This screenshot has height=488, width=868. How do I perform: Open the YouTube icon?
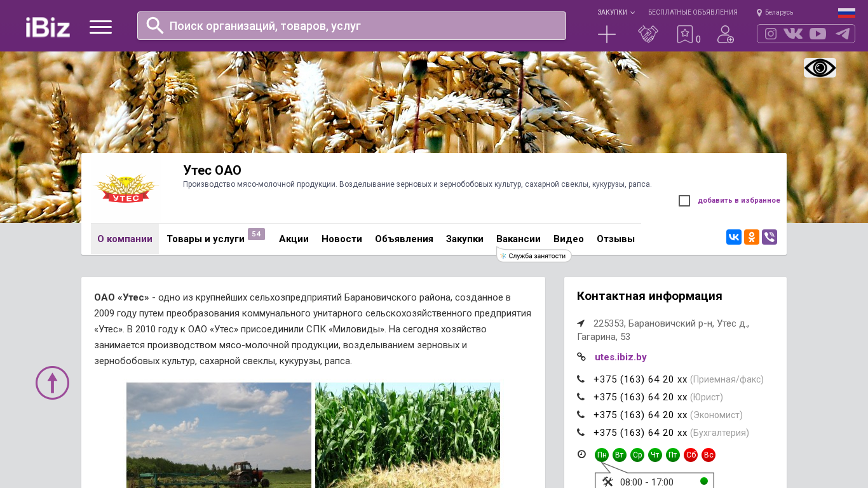point(818,34)
